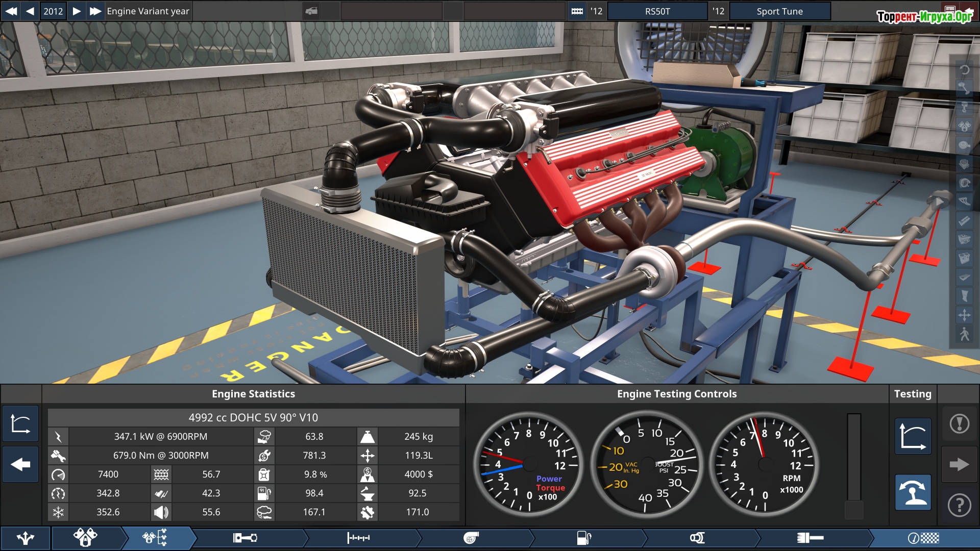This screenshot has height=551, width=980.
Task: Click the throttle slider bar
Action: click(854, 459)
